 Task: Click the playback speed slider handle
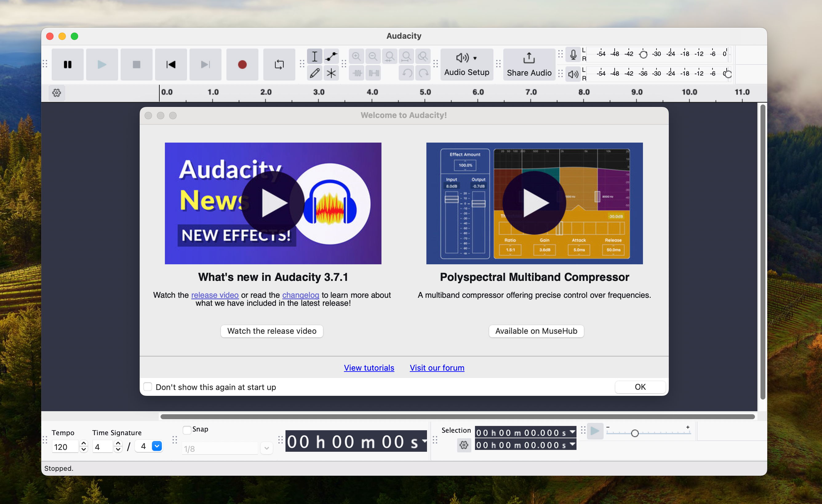click(635, 433)
